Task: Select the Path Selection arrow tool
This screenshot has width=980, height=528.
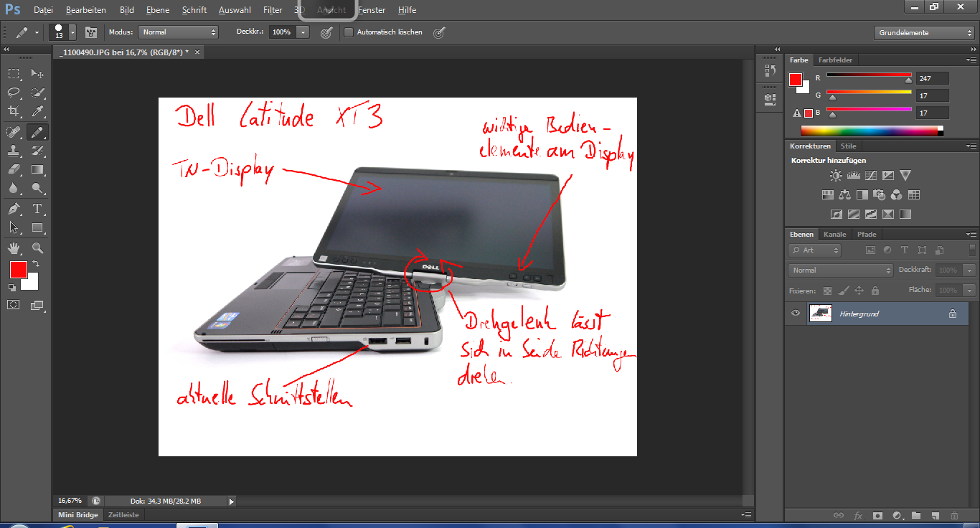Action: (x=14, y=227)
